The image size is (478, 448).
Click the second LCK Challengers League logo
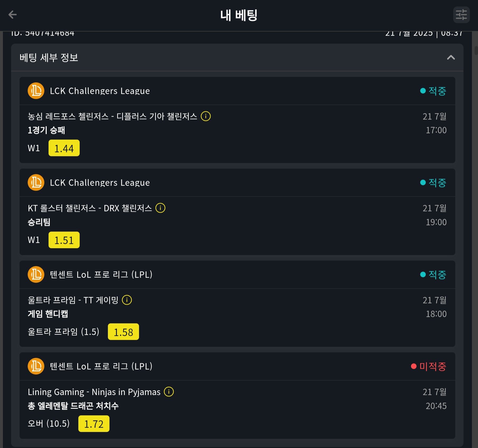click(x=36, y=182)
